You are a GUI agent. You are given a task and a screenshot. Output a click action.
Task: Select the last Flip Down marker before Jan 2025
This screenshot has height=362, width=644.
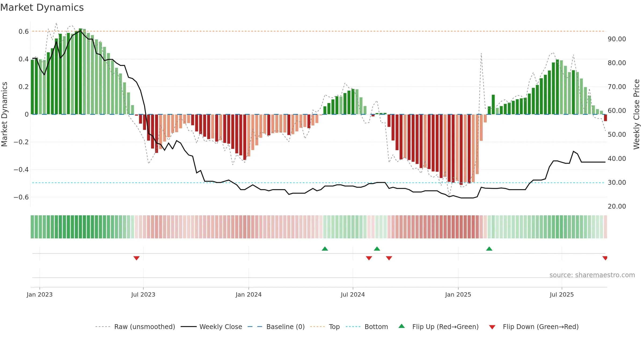coord(389,258)
